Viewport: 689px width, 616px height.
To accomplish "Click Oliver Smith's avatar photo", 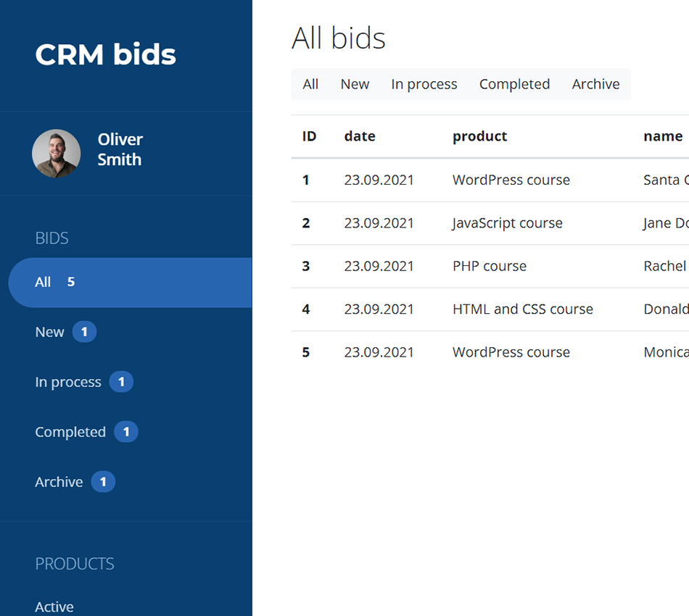I will point(57,153).
